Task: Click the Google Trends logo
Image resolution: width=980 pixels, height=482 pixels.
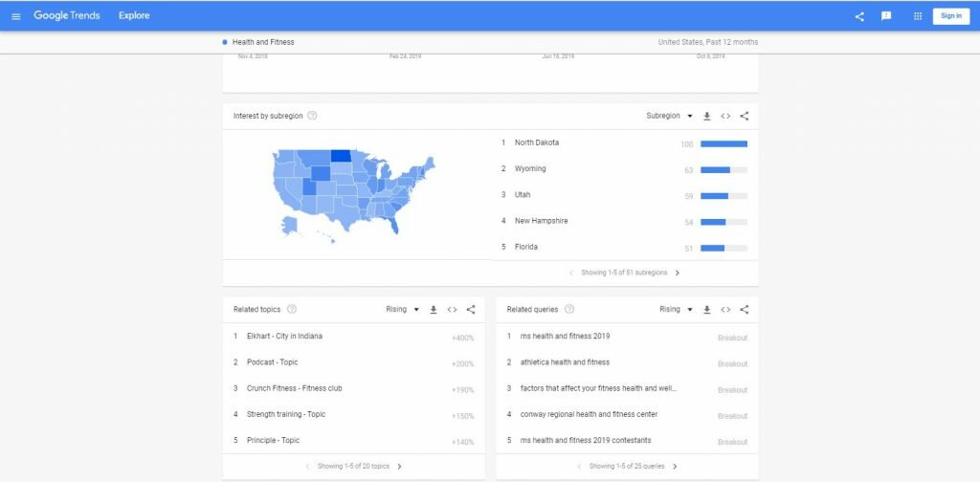Action: [x=67, y=15]
